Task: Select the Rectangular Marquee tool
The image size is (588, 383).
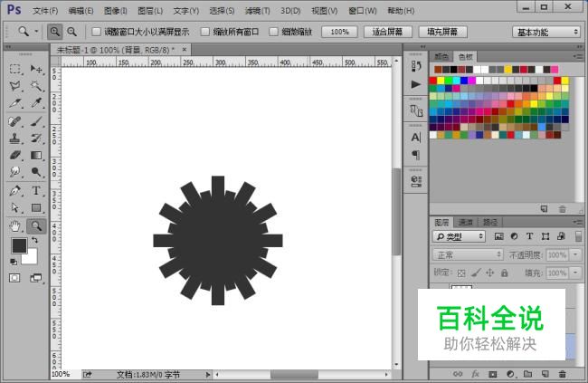Action: point(15,69)
